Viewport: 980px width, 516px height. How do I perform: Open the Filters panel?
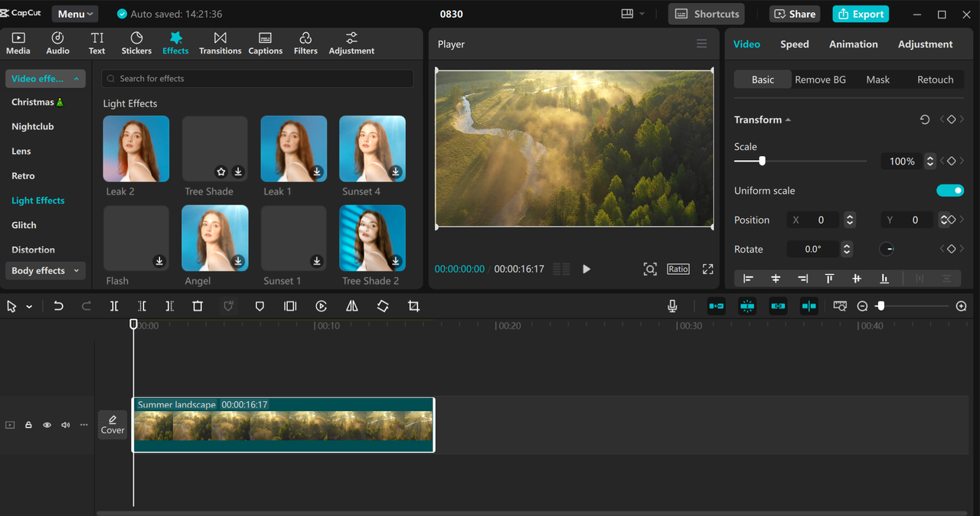[305, 44]
